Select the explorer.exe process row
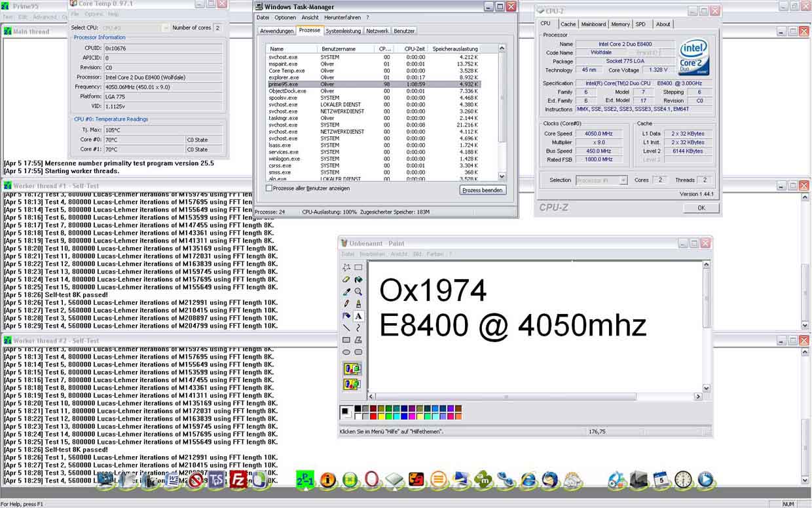Viewport: 812px width, 508px height. (374, 77)
